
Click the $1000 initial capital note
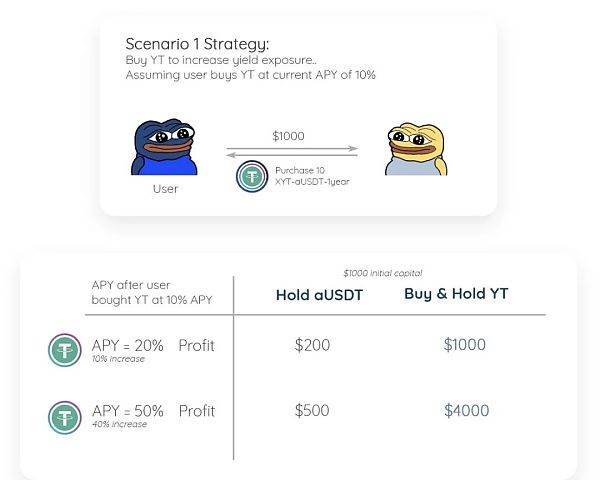(383, 273)
